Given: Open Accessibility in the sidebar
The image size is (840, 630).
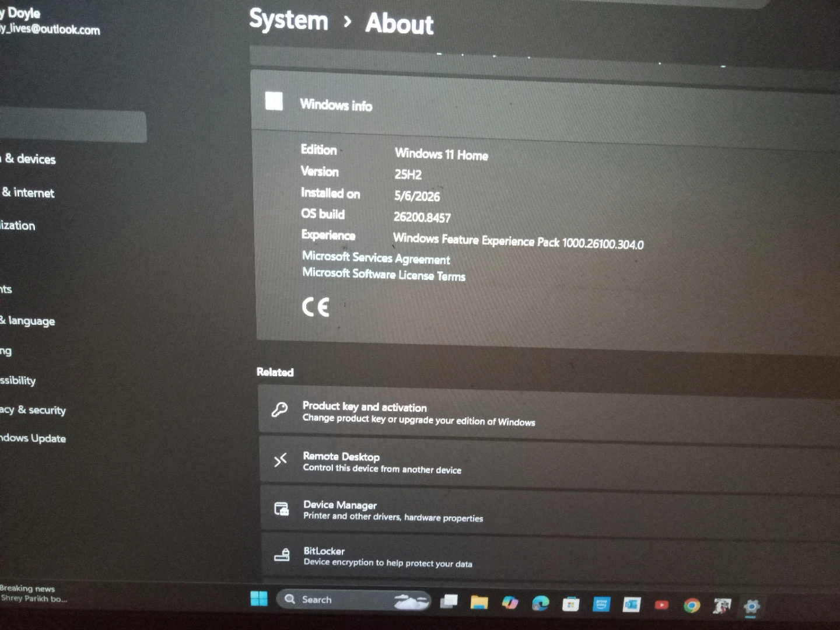Looking at the screenshot, I should (17, 380).
